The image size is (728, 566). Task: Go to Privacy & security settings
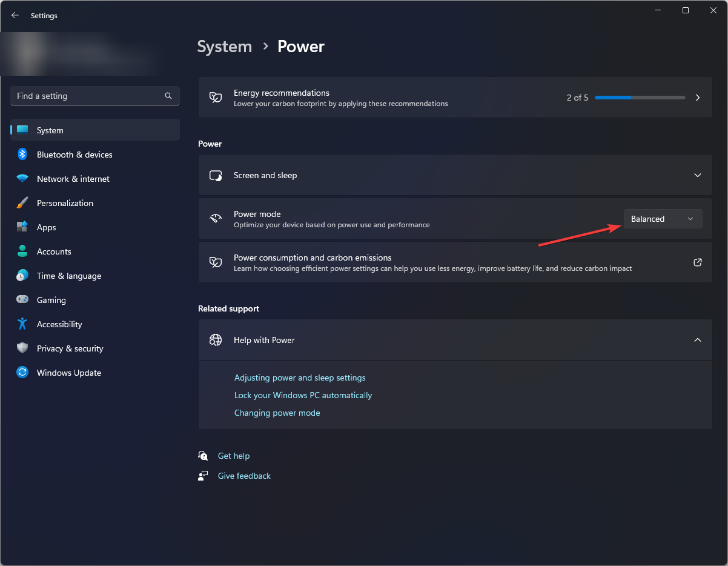95,348
